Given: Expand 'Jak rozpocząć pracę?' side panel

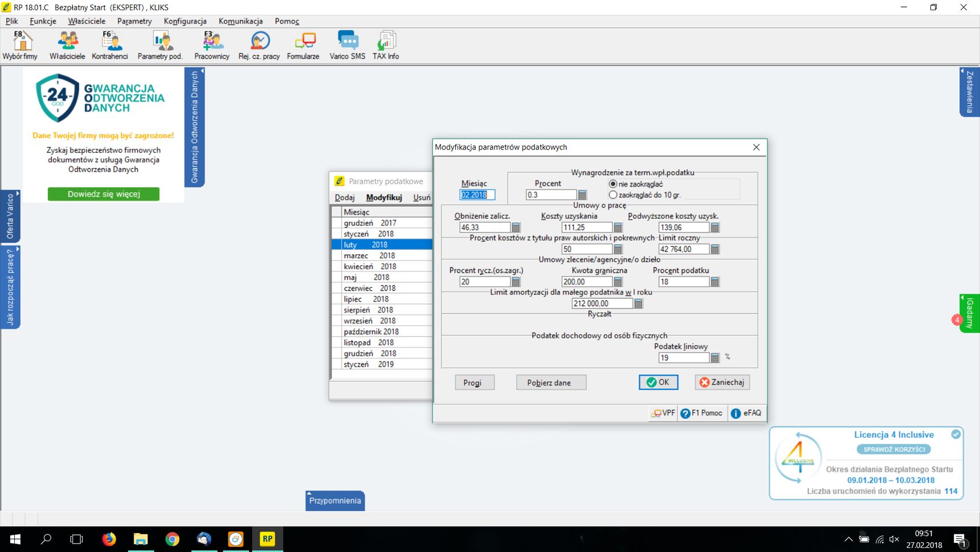Looking at the screenshot, I should point(10,287).
